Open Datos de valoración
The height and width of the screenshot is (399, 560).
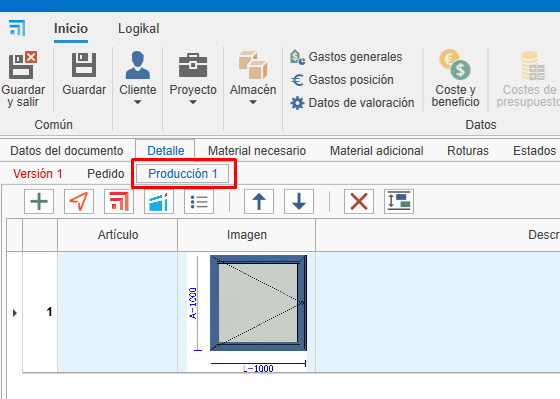tap(352, 103)
